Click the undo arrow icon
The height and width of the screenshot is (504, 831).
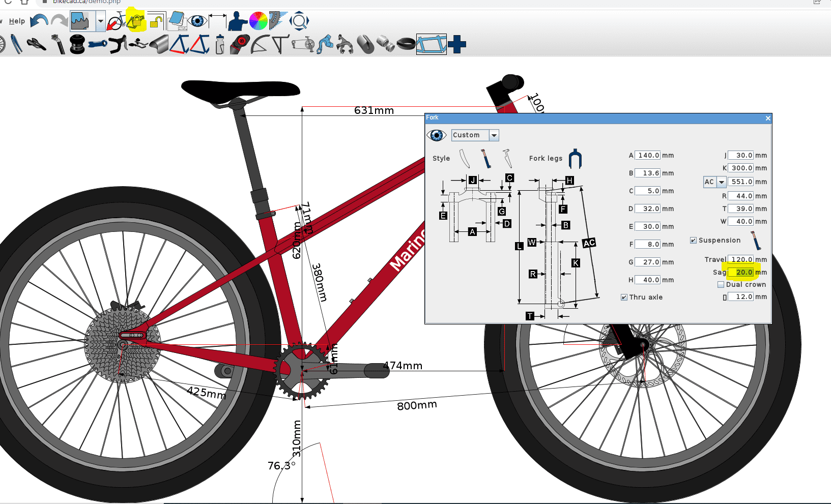pos(39,21)
